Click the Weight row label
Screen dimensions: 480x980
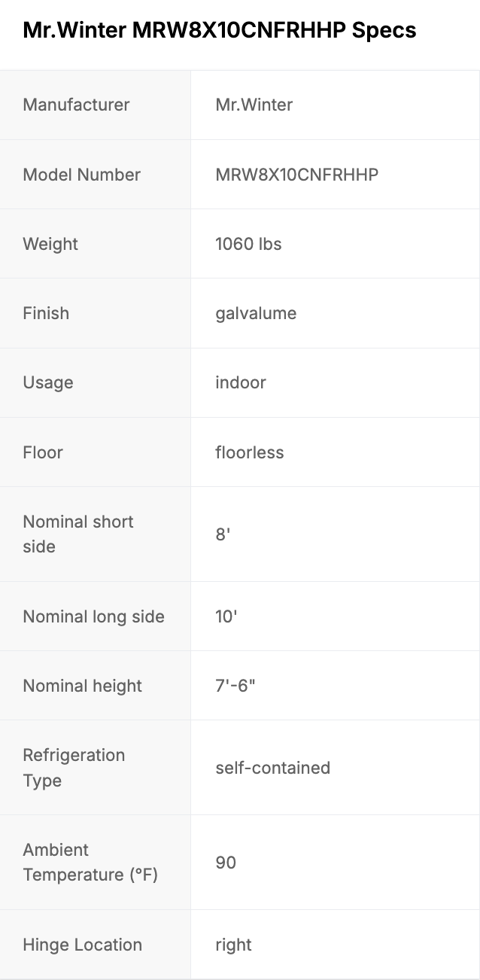pos(50,244)
